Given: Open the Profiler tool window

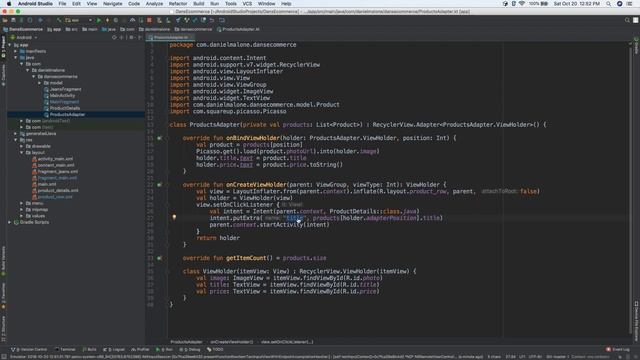Looking at the screenshot, I should click(x=140, y=349).
